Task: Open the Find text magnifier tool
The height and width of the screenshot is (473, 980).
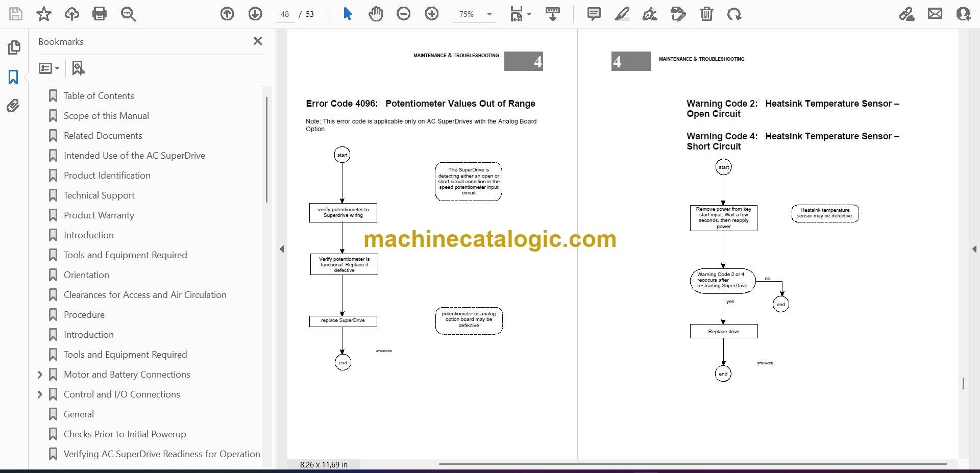Action: (128, 14)
